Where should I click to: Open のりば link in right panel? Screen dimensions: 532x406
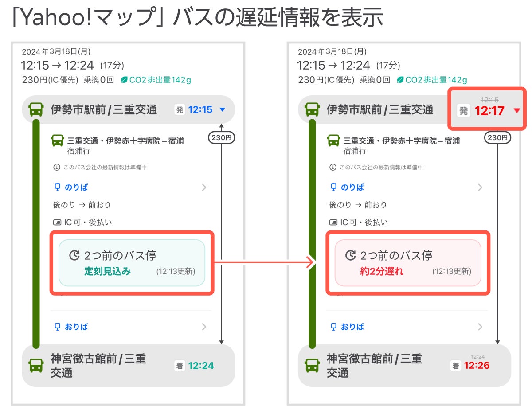coord(352,187)
